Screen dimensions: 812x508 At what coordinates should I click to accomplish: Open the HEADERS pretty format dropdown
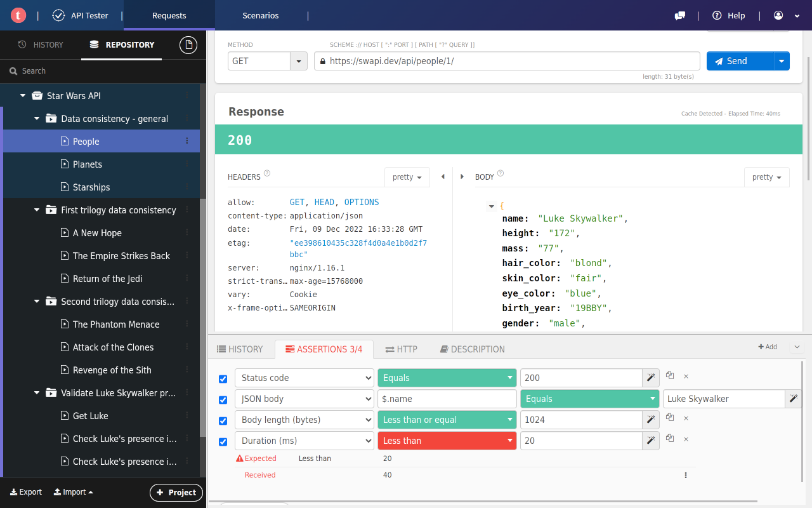click(407, 177)
